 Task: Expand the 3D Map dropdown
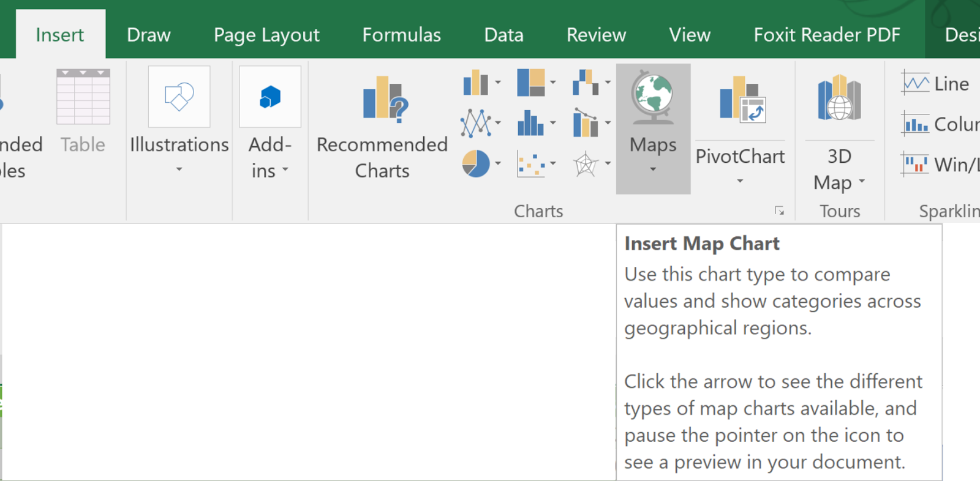pos(862,181)
